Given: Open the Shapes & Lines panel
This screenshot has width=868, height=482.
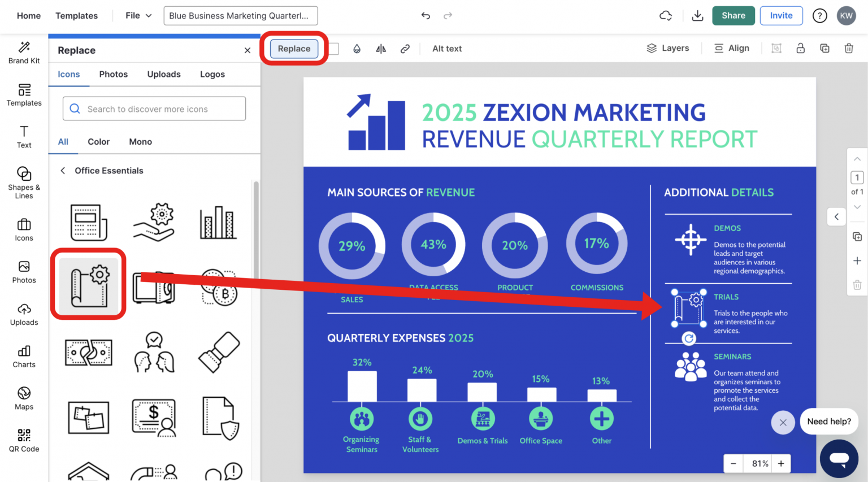Looking at the screenshot, I should pyautogui.click(x=24, y=182).
